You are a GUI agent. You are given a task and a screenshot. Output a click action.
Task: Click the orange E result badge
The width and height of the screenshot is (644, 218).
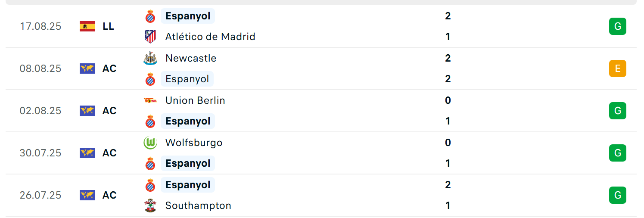coord(617,69)
